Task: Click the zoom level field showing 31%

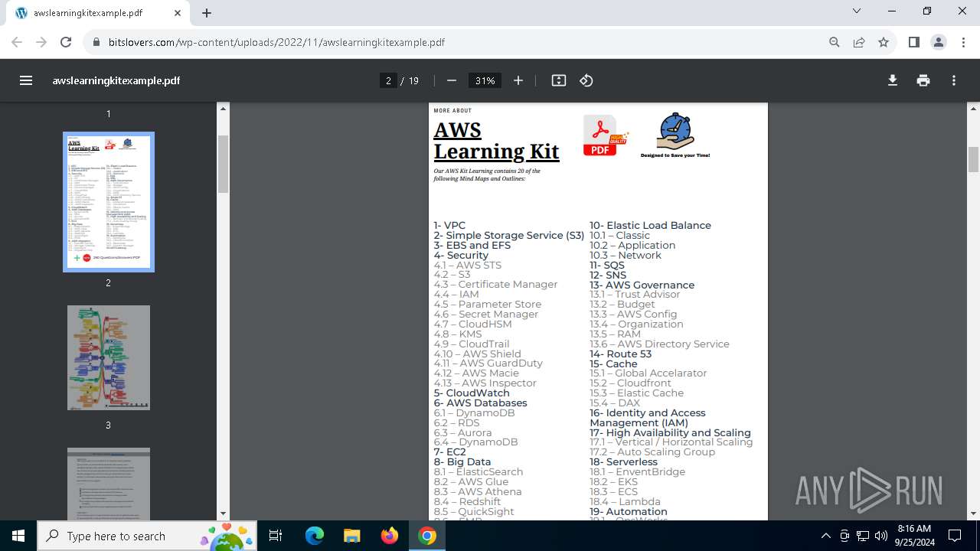Action: [485, 80]
